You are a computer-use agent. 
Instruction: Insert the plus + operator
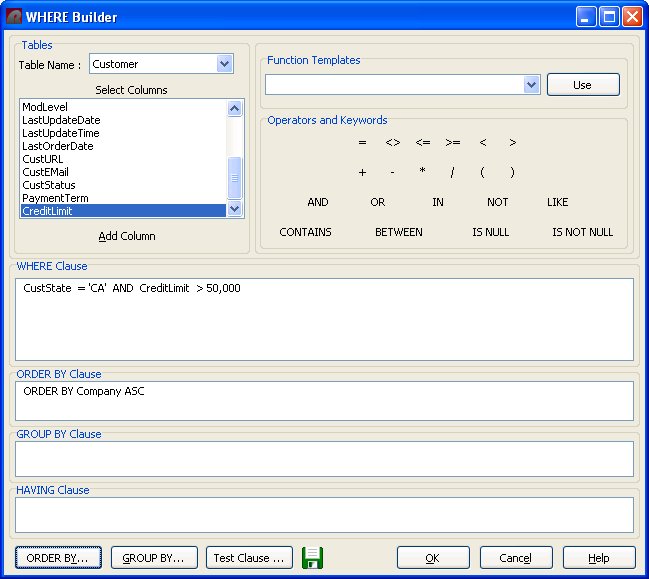pyautogui.click(x=362, y=173)
